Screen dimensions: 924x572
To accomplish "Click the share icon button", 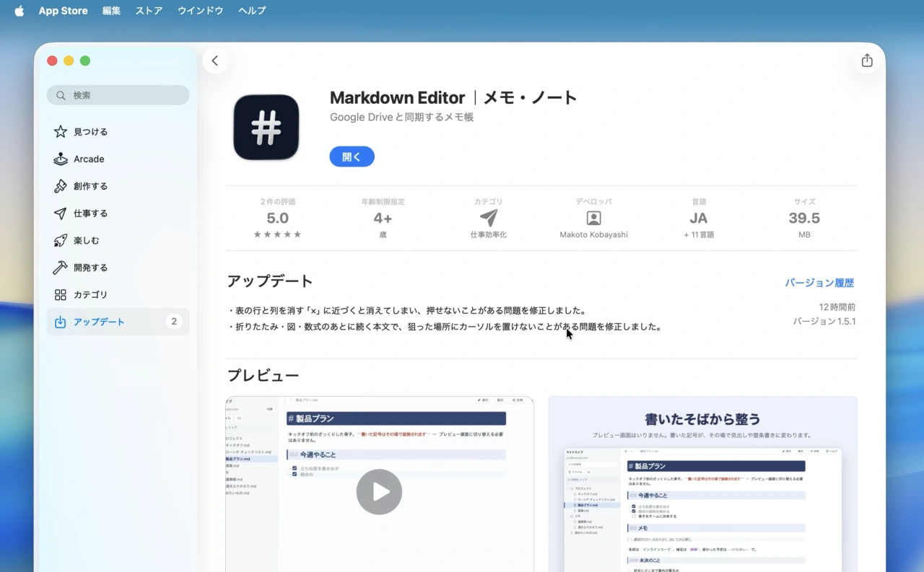I will [x=867, y=61].
